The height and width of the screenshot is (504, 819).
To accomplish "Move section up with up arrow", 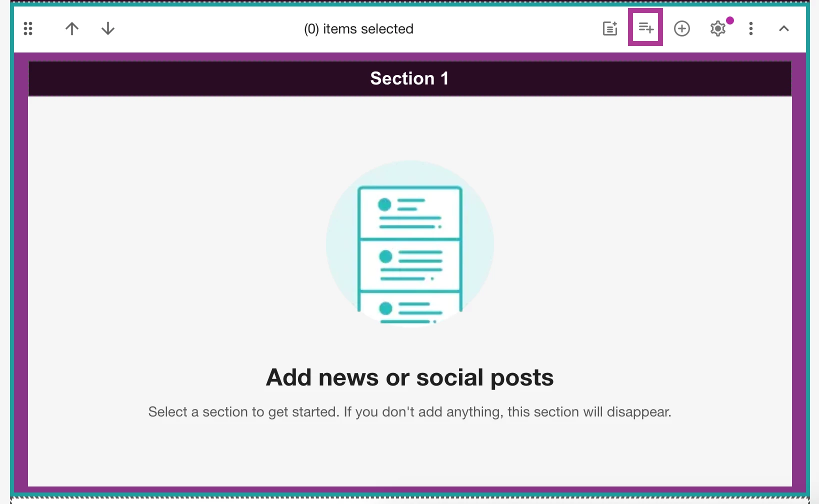I will pyautogui.click(x=72, y=28).
